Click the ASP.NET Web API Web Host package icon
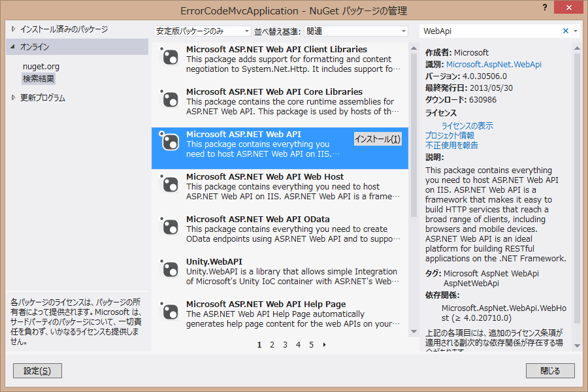 pos(169,184)
